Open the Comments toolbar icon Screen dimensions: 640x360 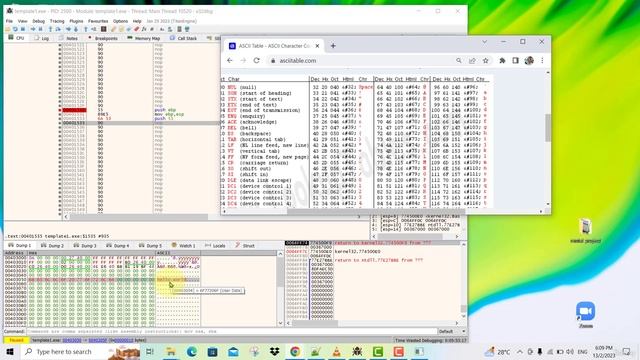tap(121, 29)
